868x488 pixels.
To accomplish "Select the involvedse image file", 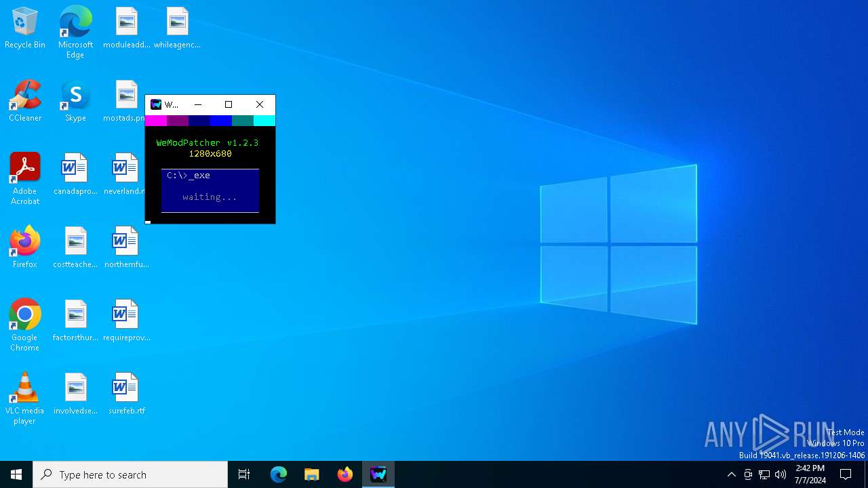I will [75, 394].
